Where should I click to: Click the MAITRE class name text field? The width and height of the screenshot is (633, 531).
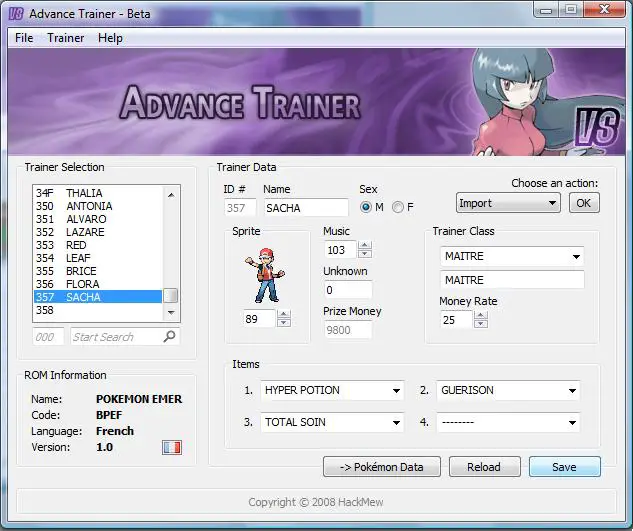(x=512, y=280)
